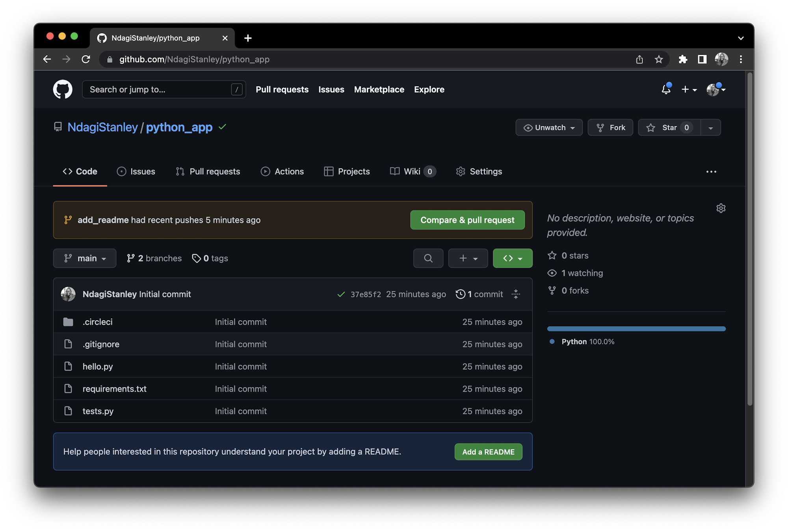View the 2 branches link
788x532 pixels.
(154, 258)
